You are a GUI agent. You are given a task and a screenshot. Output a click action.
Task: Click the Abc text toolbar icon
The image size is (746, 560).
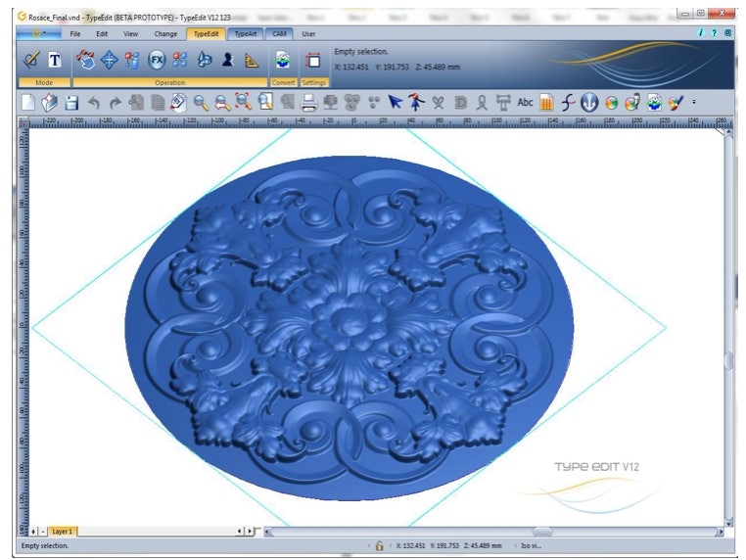point(525,102)
